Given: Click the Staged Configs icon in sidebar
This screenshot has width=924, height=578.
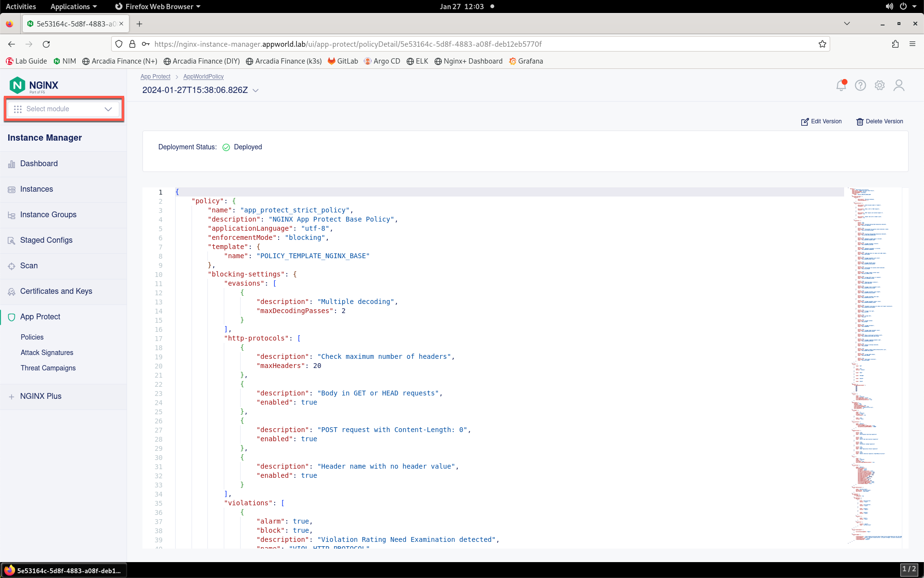Looking at the screenshot, I should pos(12,241).
